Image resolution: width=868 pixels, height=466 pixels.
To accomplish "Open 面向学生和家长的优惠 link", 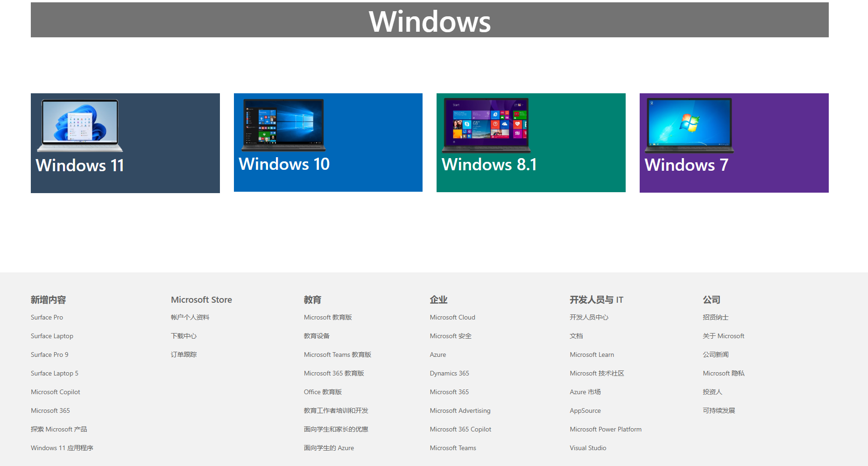I will [x=336, y=429].
